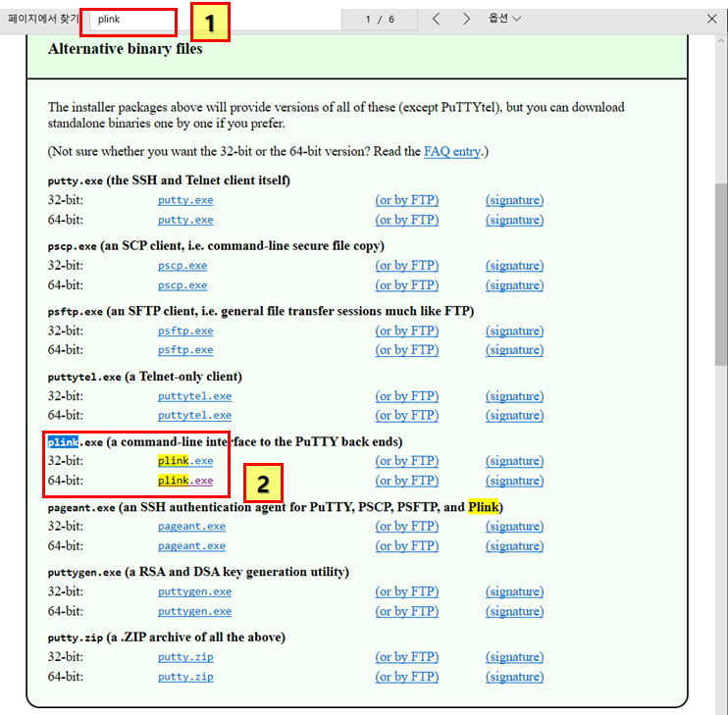Viewport: 728px width, 715px height.
Task: Open FTP link for 64-bit puttytel.exe
Action: pyautogui.click(x=407, y=415)
